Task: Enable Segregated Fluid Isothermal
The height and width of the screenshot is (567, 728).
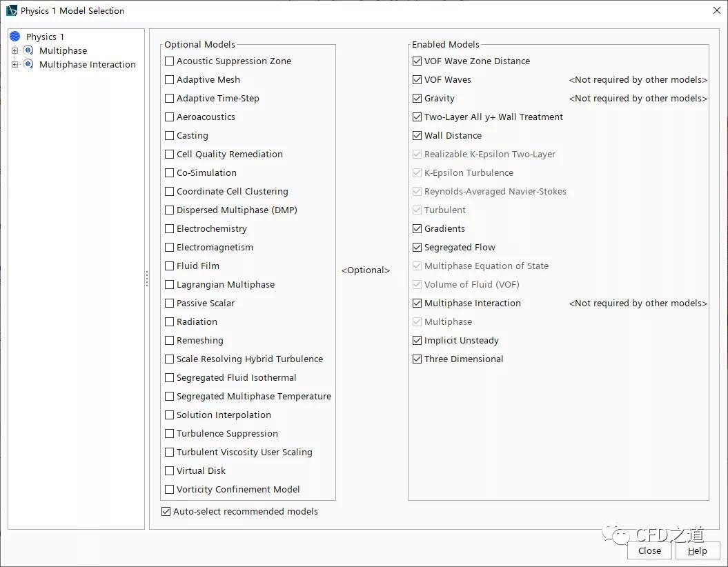Action: pos(170,378)
